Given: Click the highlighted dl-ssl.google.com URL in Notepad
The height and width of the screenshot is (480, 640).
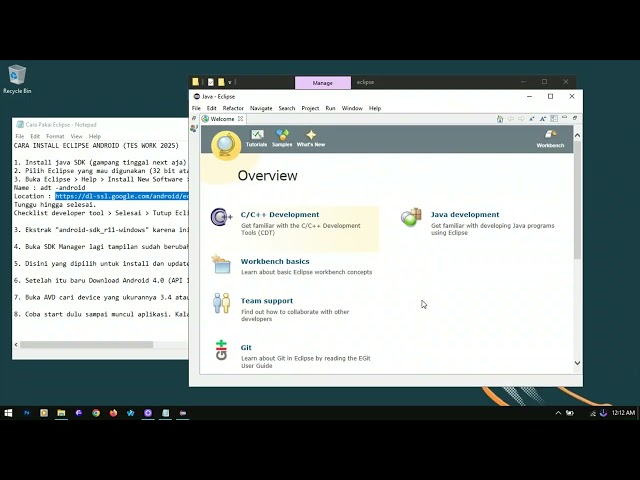Looking at the screenshot, I should (122, 196).
